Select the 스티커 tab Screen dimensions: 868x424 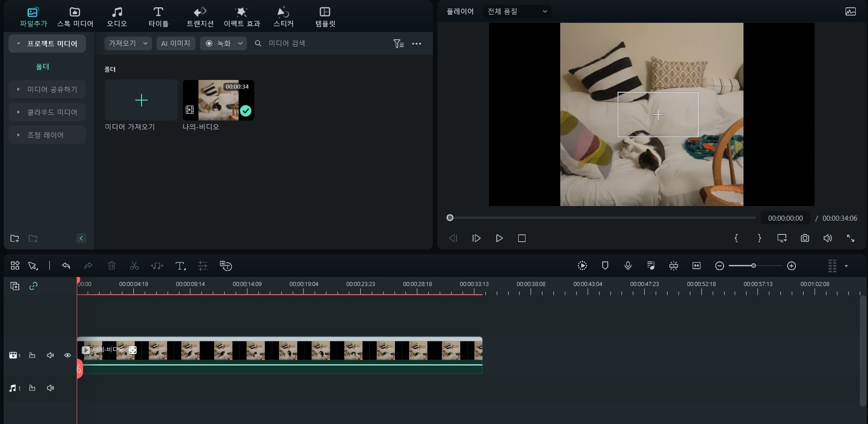[283, 17]
